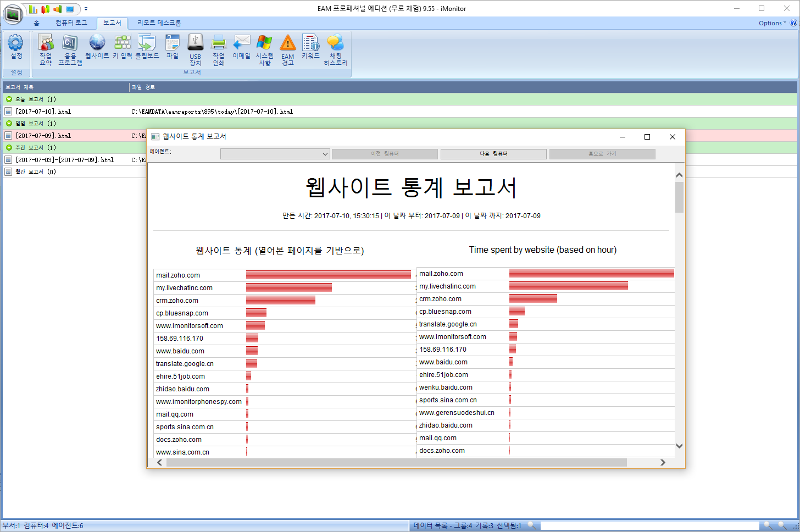
Task: Click the last magnifier icon in status bar
Action: click(x=782, y=525)
